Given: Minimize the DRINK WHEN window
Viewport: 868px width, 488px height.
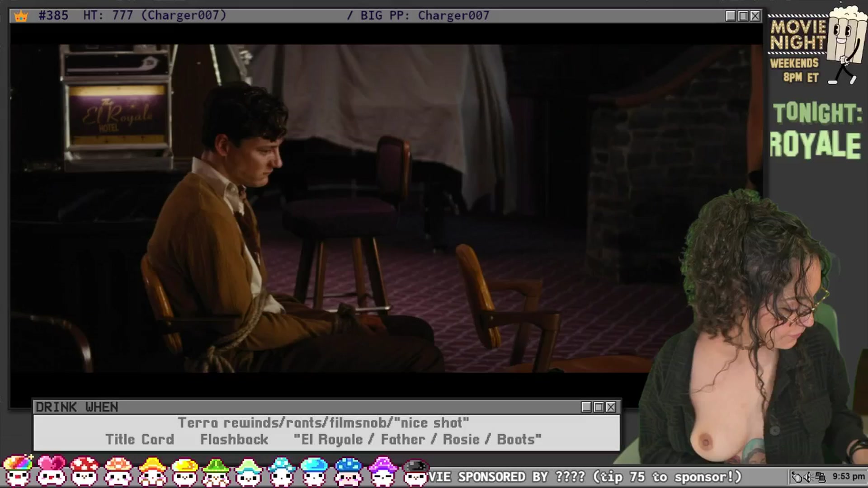Looking at the screenshot, I should pos(586,407).
